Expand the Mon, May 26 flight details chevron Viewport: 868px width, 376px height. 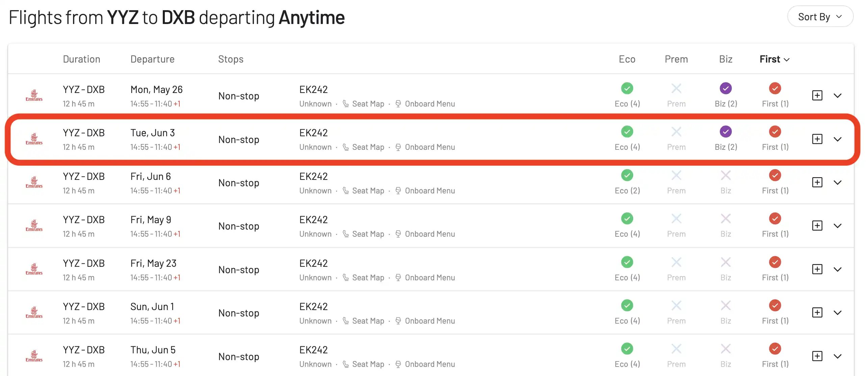click(837, 96)
